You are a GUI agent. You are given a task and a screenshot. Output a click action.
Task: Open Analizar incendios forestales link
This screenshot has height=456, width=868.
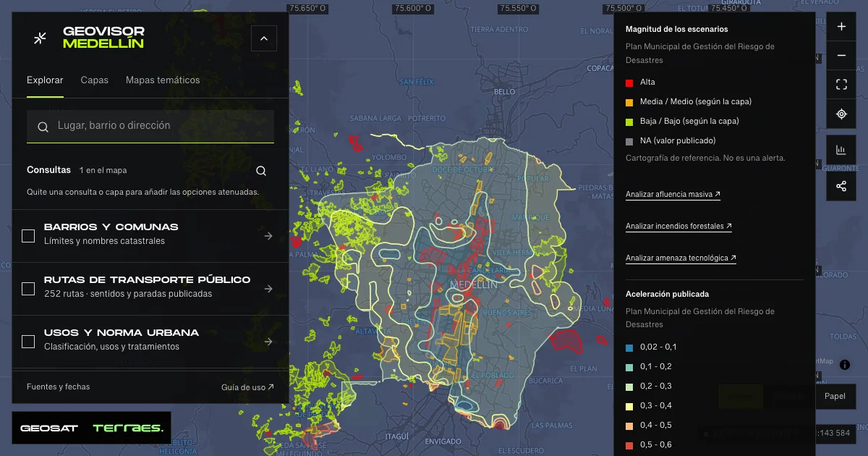pos(678,227)
